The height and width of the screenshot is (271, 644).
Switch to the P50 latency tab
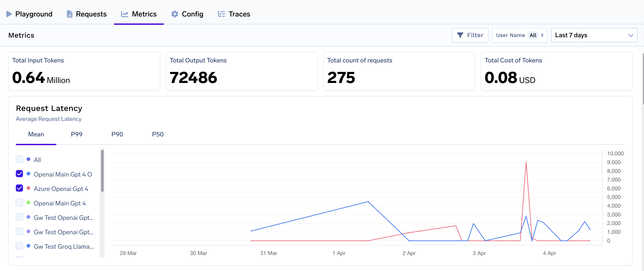tap(158, 135)
